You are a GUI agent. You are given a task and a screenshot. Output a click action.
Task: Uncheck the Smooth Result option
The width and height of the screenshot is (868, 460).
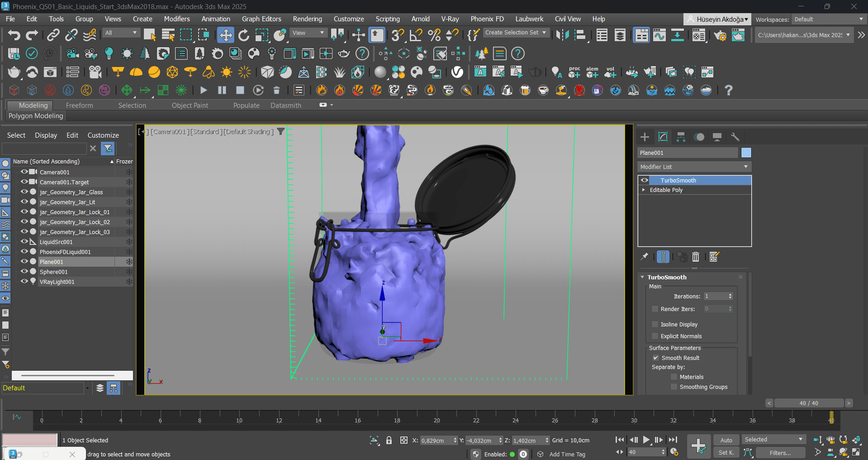pyautogui.click(x=656, y=358)
